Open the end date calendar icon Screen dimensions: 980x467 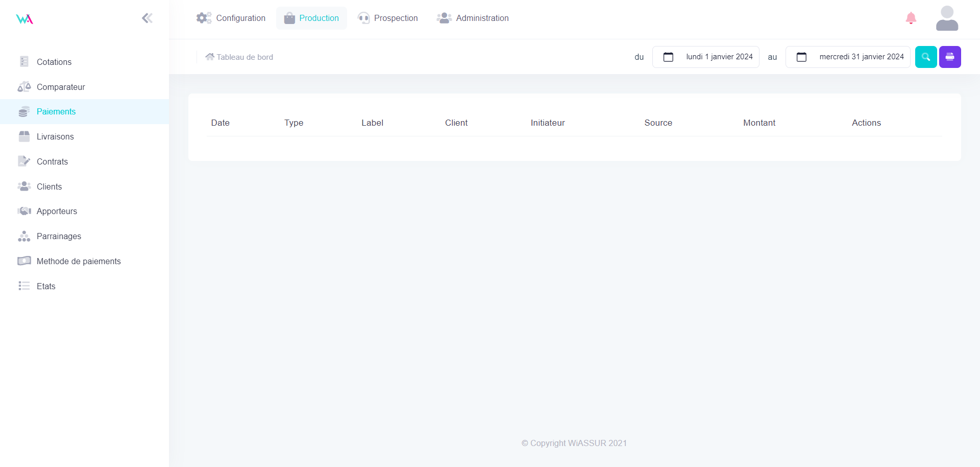click(x=801, y=57)
